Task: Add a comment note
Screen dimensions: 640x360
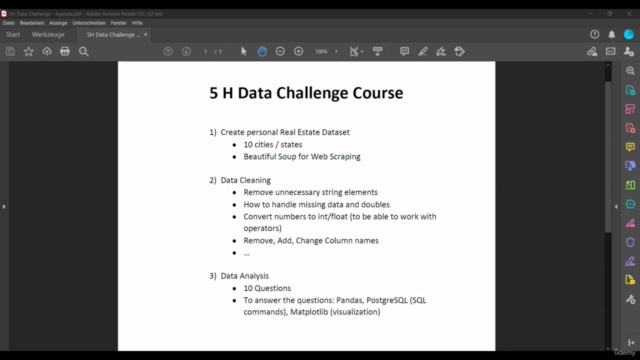Action: [404, 51]
